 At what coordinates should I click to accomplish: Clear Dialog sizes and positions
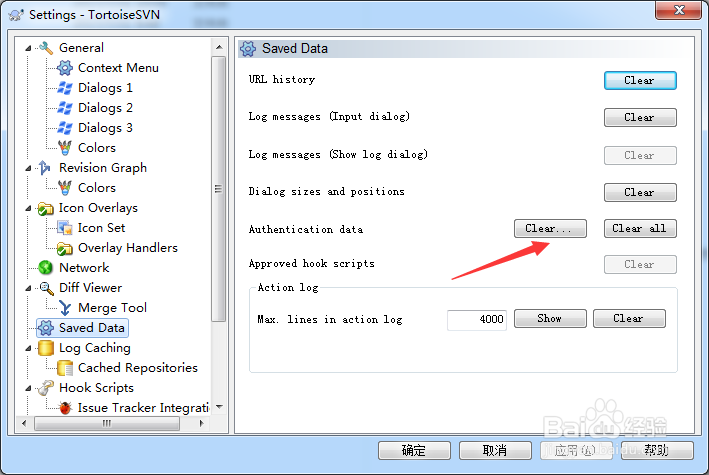click(x=640, y=192)
